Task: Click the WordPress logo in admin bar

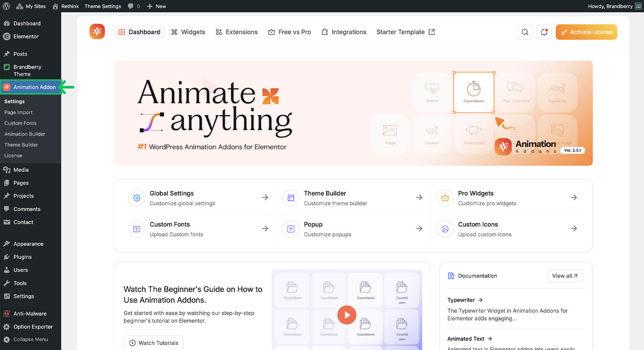Action: (6, 6)
